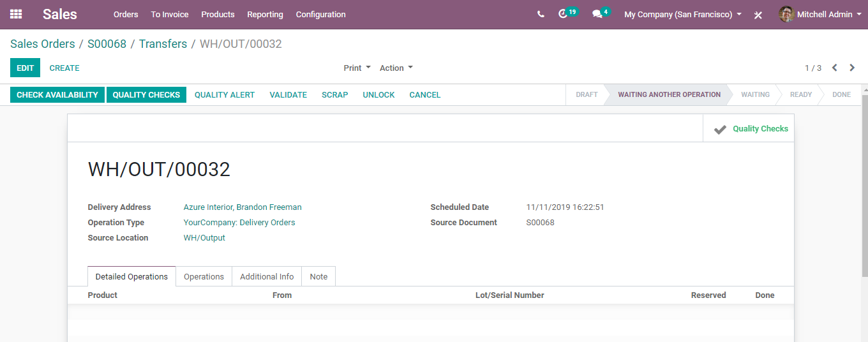Sort by the Product column header
Image resolution: width=868 pixels, height=342 pixels.
click(x=103, y=295)
